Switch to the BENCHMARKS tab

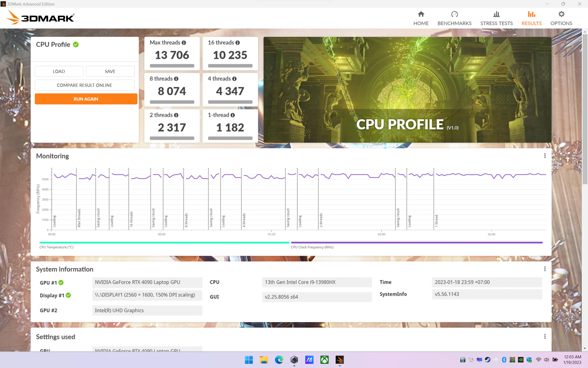pos(454,18)
